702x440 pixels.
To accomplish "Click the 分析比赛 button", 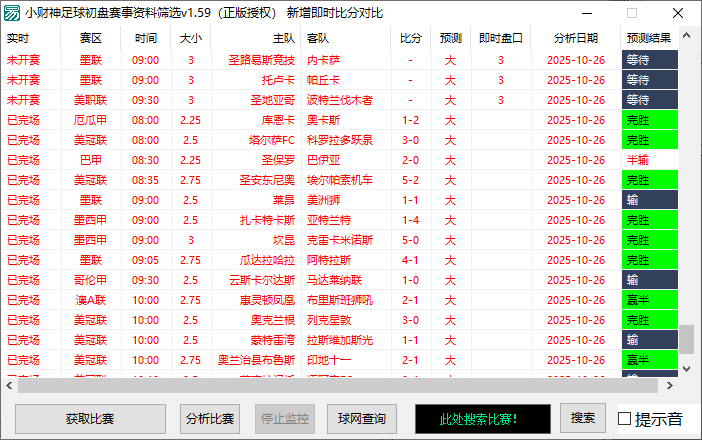I will point(210,418).
